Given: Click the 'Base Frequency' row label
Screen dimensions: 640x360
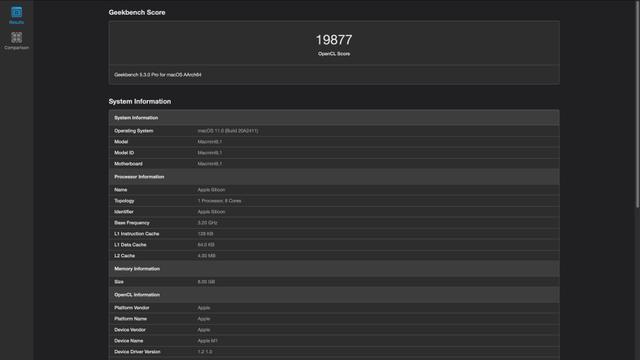Looking at the screenshot, I should (x=132, y=223).
